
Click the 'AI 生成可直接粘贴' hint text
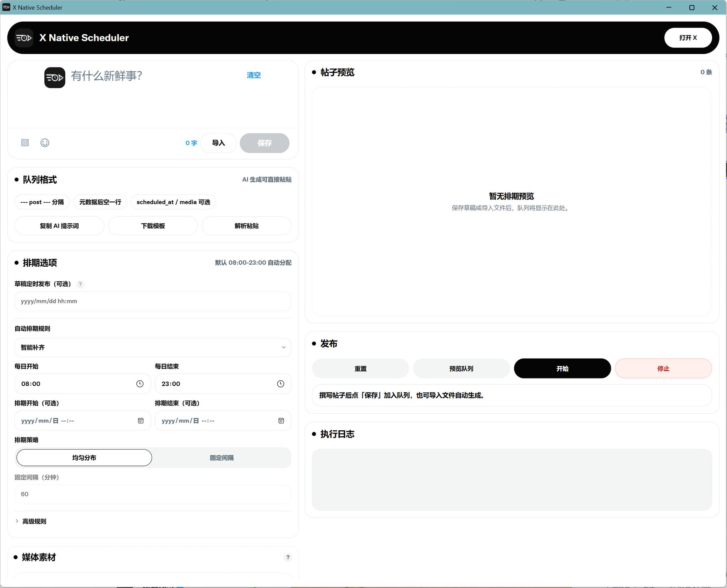click(267, 180)
